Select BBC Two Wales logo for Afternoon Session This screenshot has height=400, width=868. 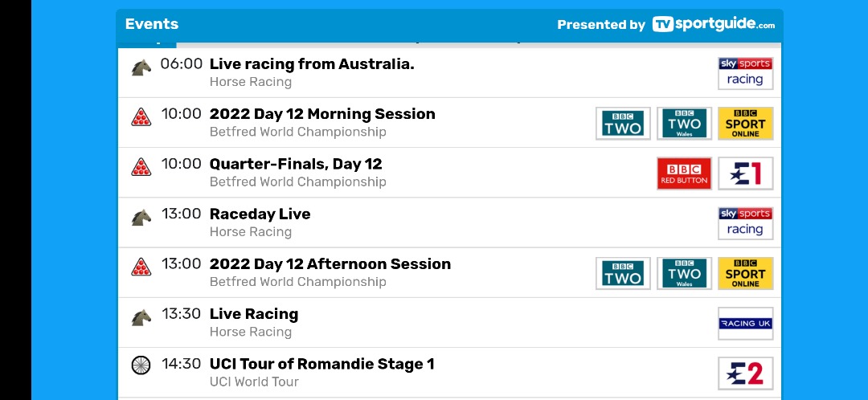(x=684, y=273)
